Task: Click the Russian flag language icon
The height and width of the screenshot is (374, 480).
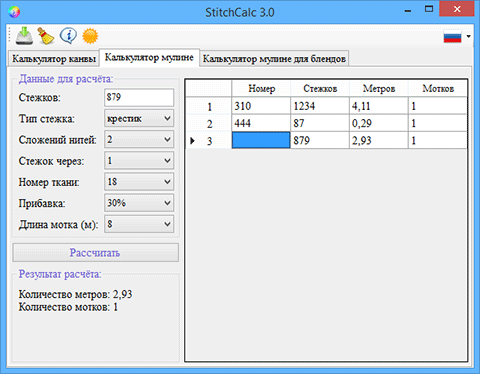Action: 452,36
